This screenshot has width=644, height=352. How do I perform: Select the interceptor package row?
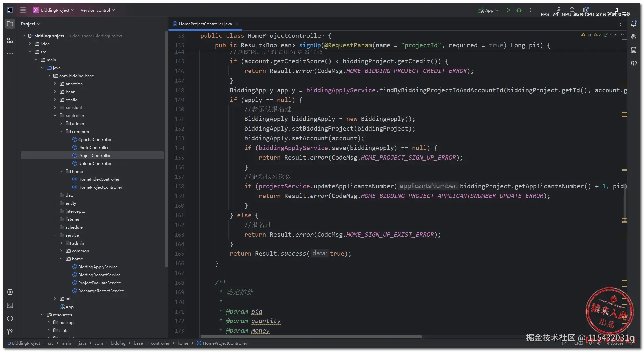pos(92,211)
